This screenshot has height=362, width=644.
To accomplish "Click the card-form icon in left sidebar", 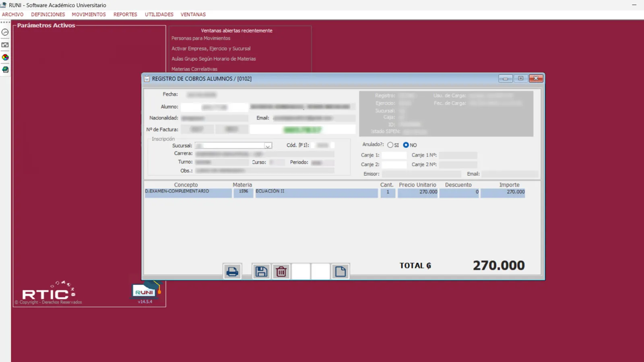I will pos(5,45).
